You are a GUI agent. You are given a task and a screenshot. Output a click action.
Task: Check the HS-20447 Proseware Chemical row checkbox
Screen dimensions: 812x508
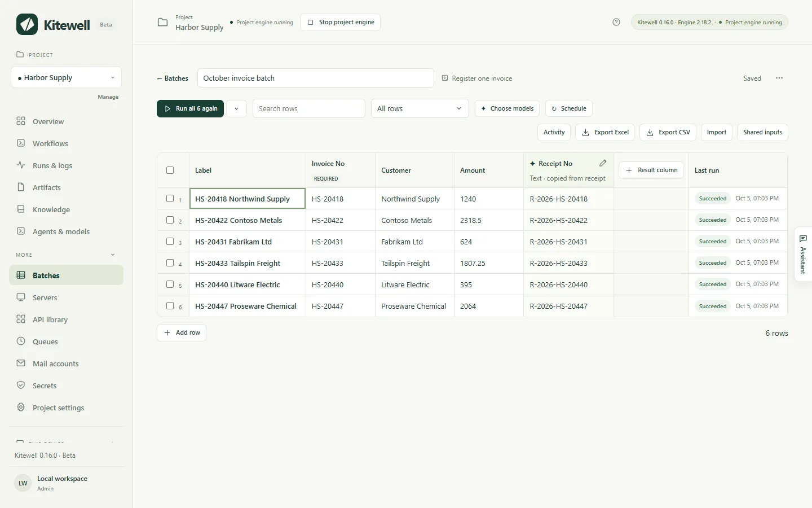170,305
